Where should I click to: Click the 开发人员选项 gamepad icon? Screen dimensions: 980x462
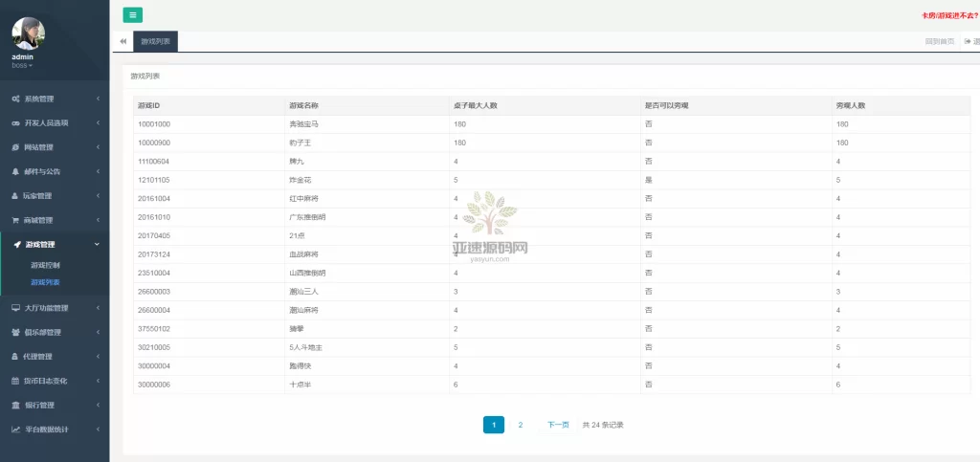coord(15,123)
